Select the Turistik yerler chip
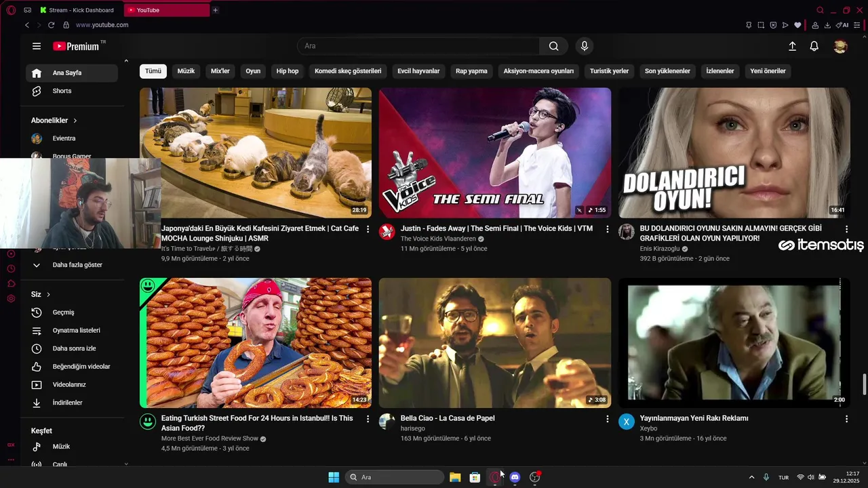The width and height of the screenshot is (868, 488). pos(609,71)
